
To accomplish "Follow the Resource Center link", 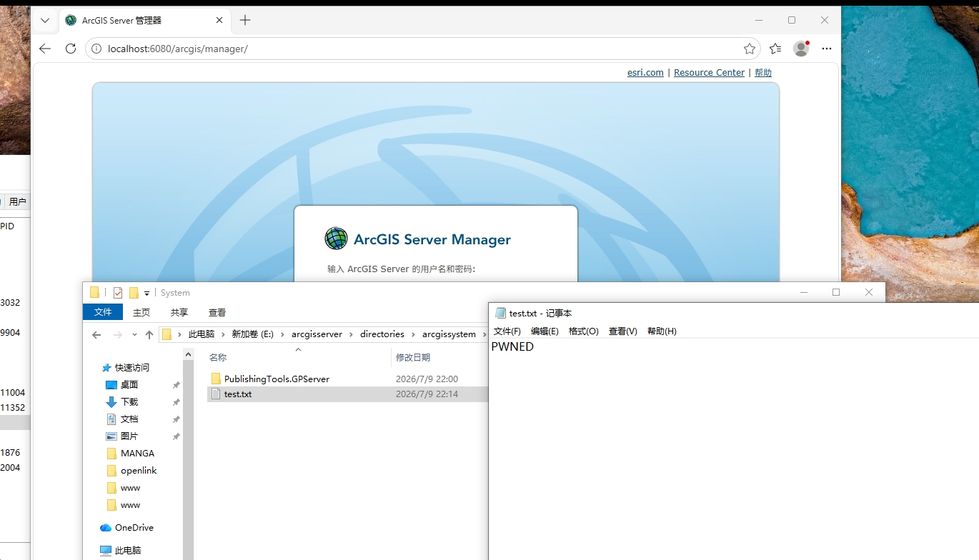I will coord(709,73).
